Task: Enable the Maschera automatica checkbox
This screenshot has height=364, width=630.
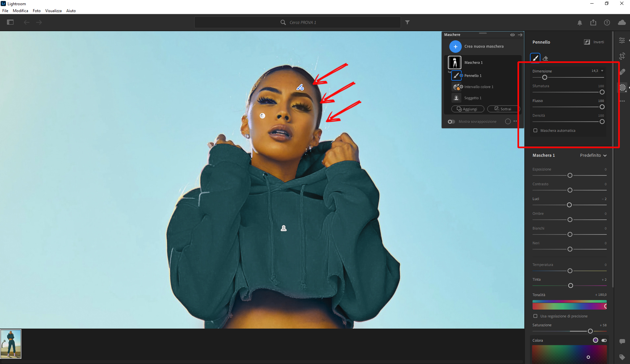Action: [535, 131]
